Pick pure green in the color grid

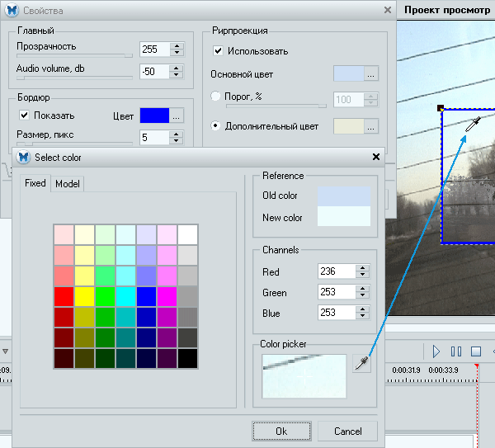click(105, 296)
